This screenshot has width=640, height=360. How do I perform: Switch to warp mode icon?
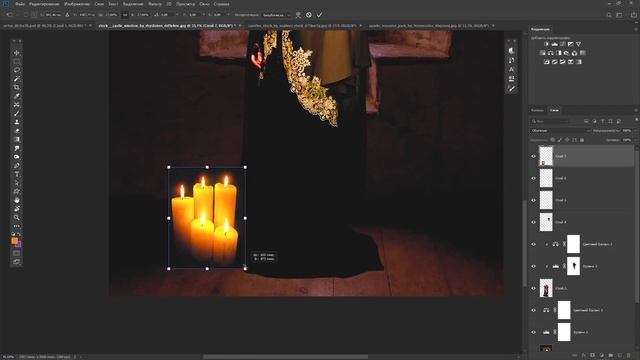(x=298, y=15)
